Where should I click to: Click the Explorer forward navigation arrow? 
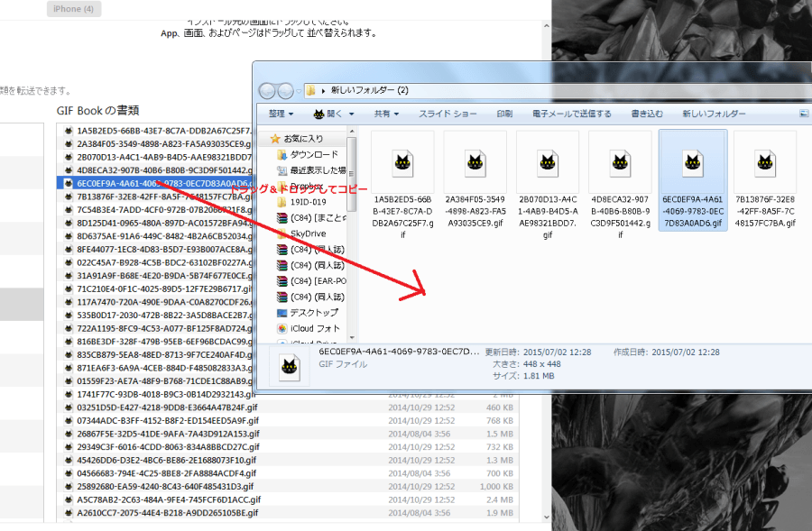click(x=286, y=90)
